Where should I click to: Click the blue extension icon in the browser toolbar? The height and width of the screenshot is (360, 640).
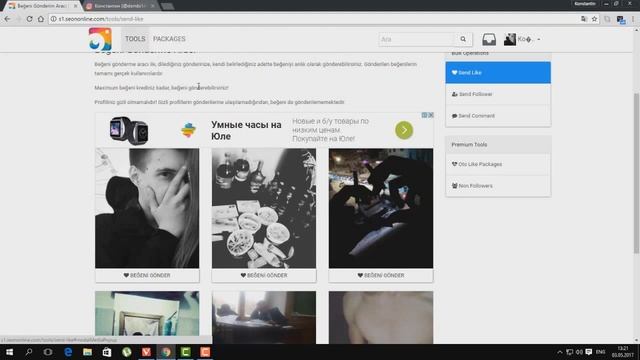pyautogui.click(x=620, y=19)
